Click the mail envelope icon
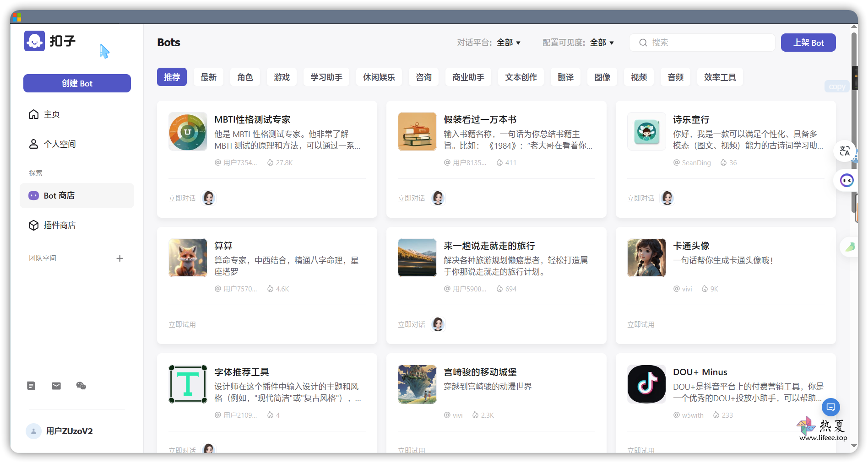 [56, 386]
